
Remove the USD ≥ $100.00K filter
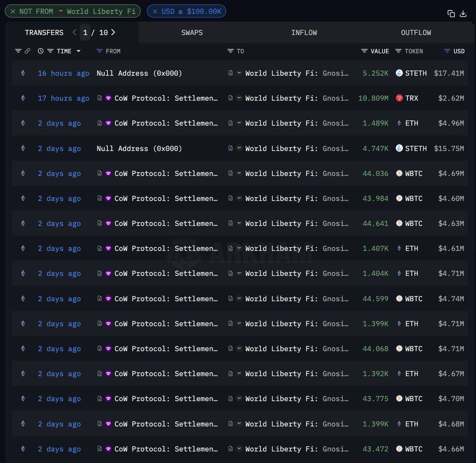tap(155, 11)
